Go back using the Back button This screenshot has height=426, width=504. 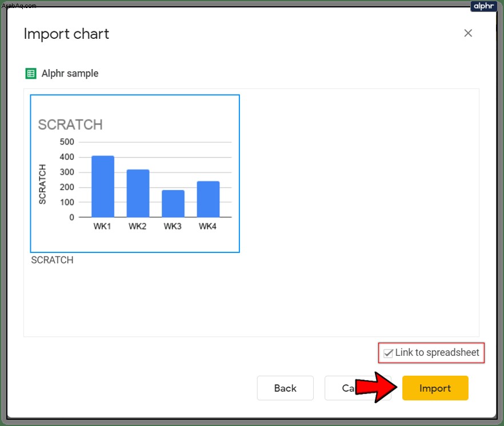click(285, 388)
